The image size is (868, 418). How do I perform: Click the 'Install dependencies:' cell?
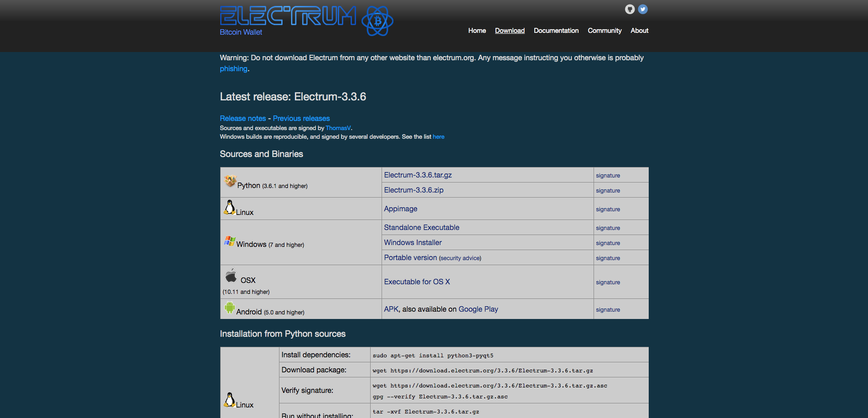325,355
